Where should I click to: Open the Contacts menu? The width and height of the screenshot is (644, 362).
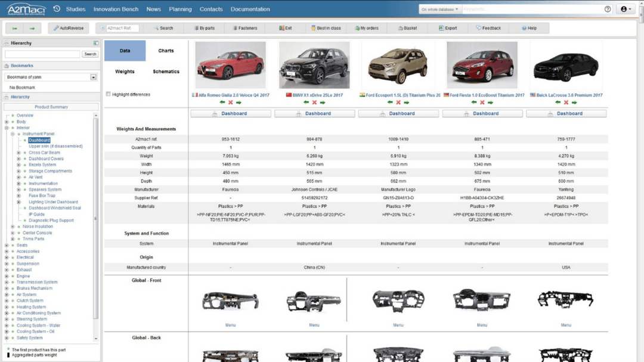click(x=211, y=9)
